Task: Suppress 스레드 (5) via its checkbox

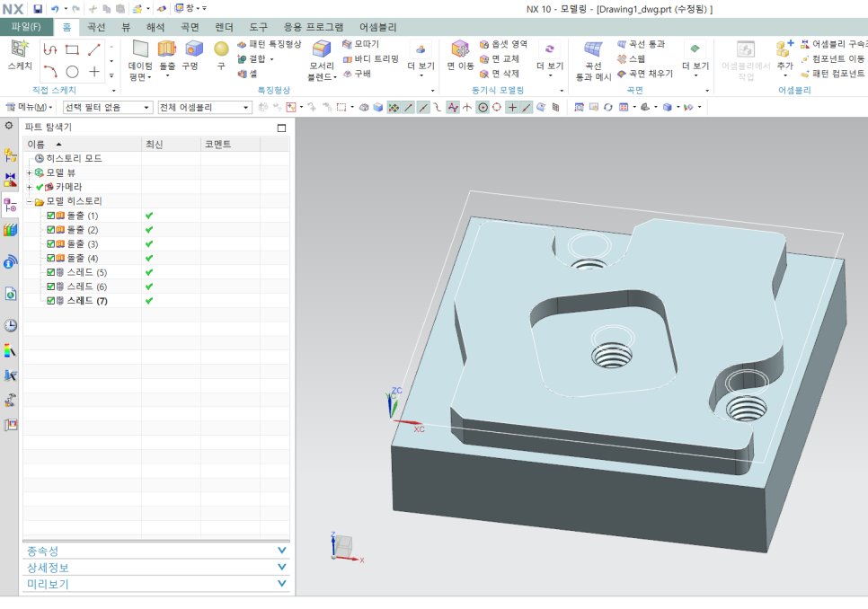Action: pyautogui.click(x=51, y=272)
